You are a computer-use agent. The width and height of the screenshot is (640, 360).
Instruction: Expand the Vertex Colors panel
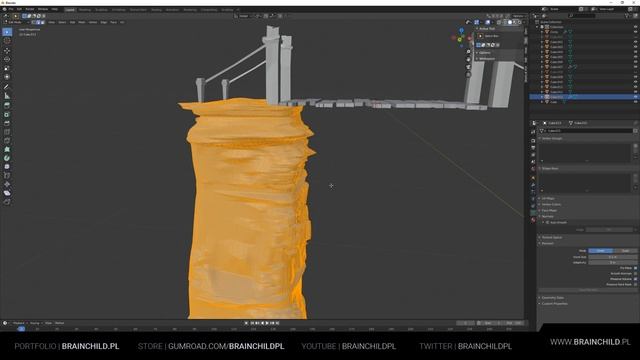tap(551, 204)
